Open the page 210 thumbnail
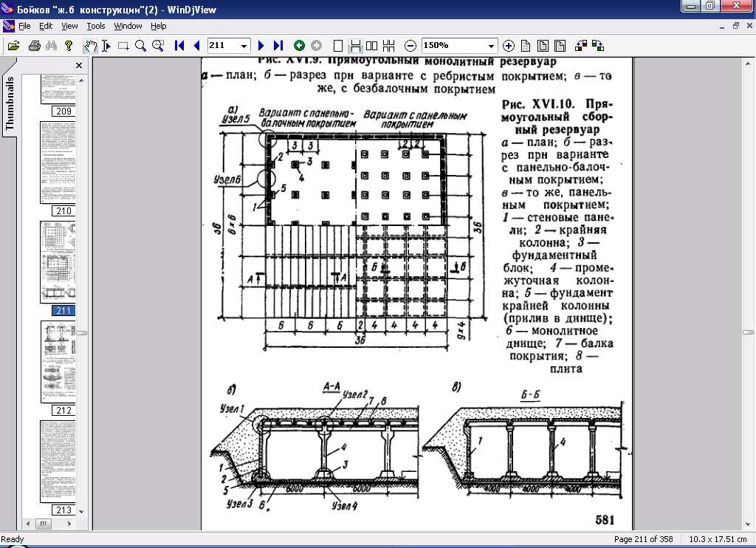The width and height of the screenshot is (756, 548). click(x=58, y=162)
